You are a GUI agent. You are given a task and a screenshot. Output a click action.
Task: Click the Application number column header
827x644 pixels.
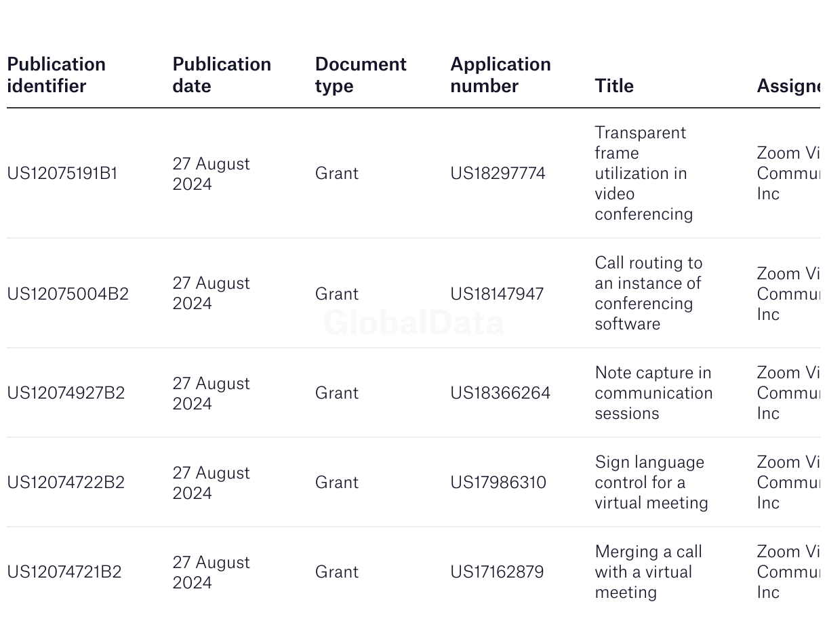point(500,75)
